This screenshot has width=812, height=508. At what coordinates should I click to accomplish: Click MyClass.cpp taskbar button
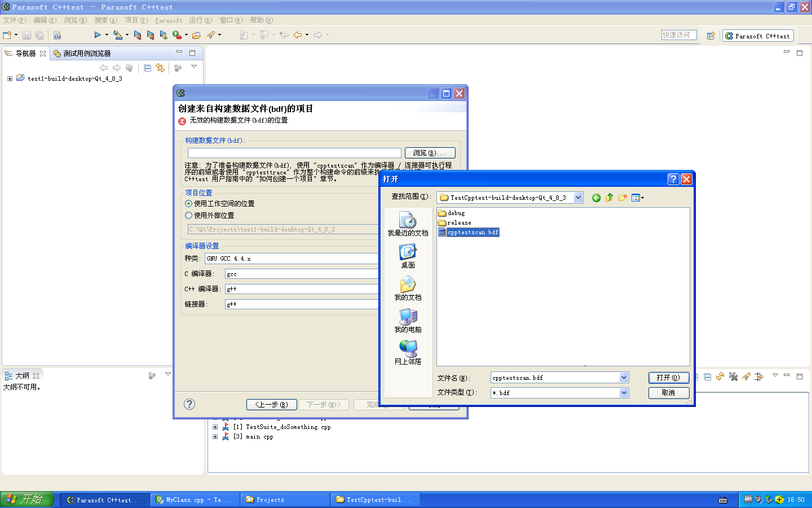coord(195,500)
